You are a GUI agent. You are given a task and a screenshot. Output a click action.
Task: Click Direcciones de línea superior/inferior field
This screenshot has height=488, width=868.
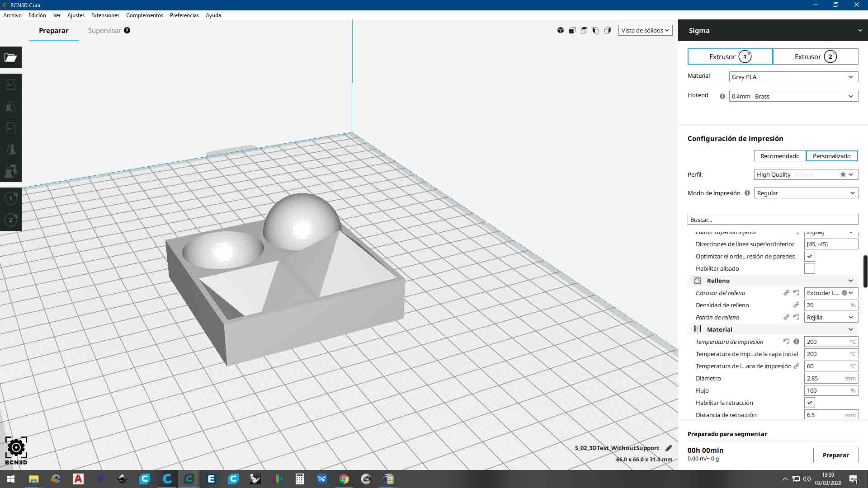[831, 244]
